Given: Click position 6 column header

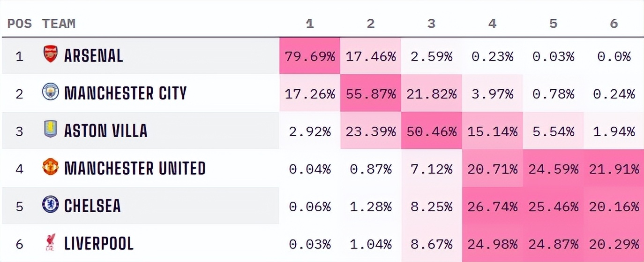Looking at the screenshot, I should [614, 23].
